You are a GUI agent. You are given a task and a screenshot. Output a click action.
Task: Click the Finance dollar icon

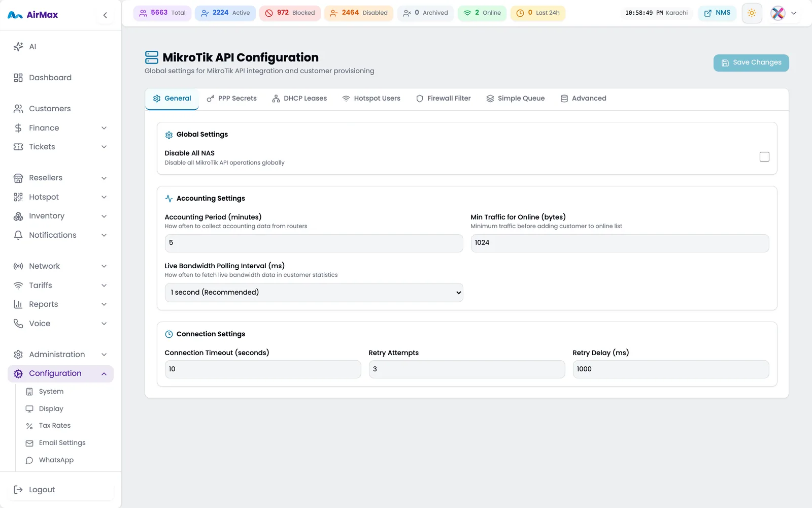tap(18, 128)
